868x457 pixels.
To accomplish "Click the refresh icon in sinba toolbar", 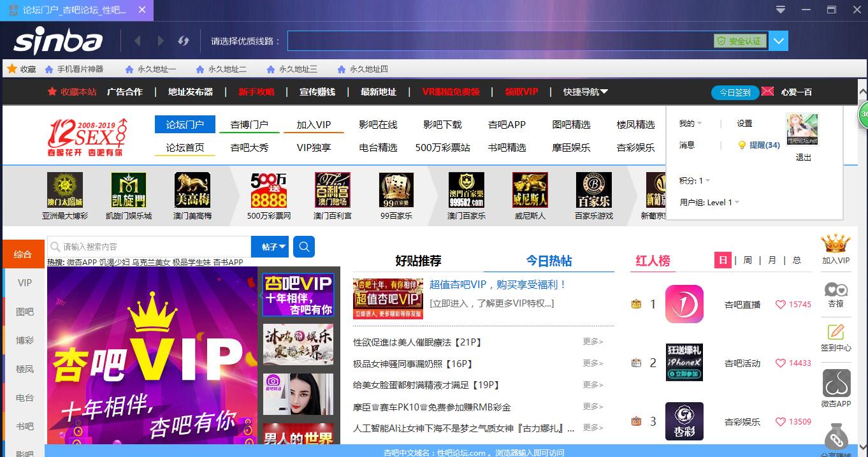I will pyautogui.click(x=184, y=41).
